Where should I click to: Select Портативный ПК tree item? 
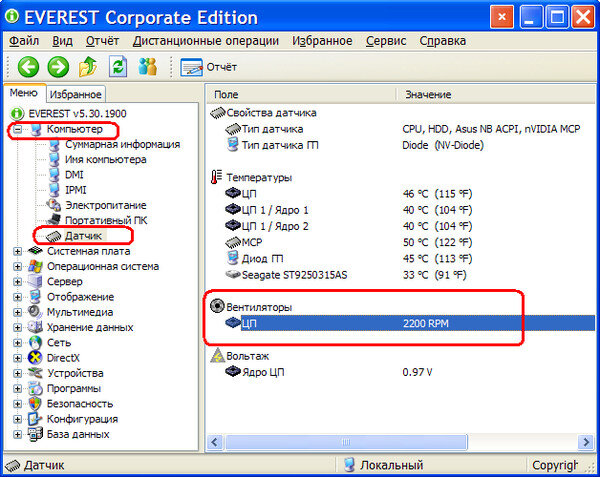(x=106, y=221)
